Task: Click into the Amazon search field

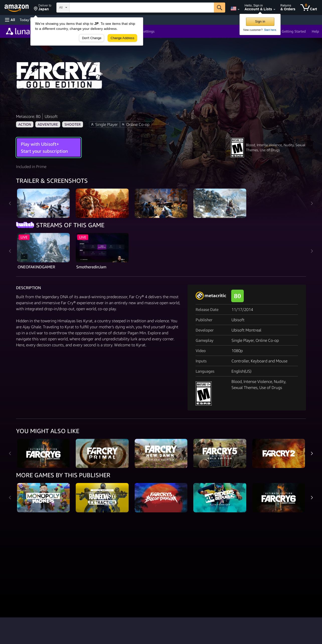Action: (x=141, y=8)
